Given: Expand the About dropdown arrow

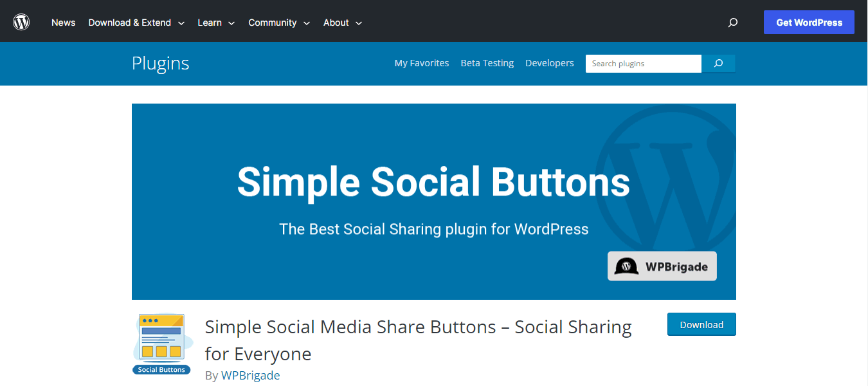Looking at the screenshot, I should coord(359,23).
